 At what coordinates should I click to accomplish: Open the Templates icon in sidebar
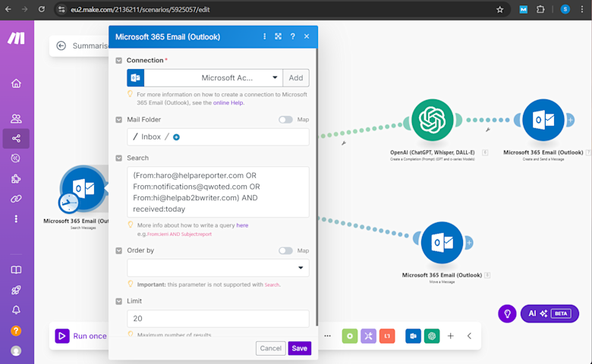tap(16, 158)
